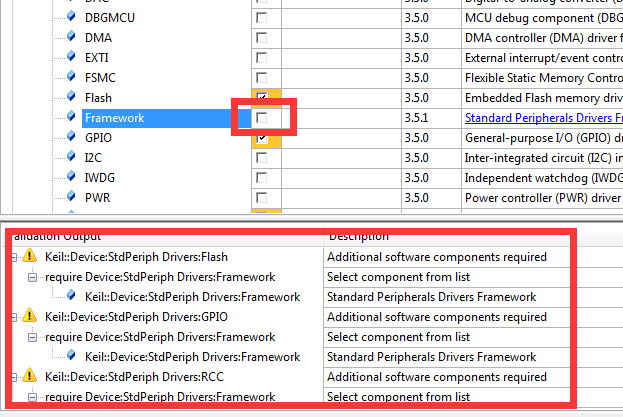Check the Framework component checkbox

point(261,118)
